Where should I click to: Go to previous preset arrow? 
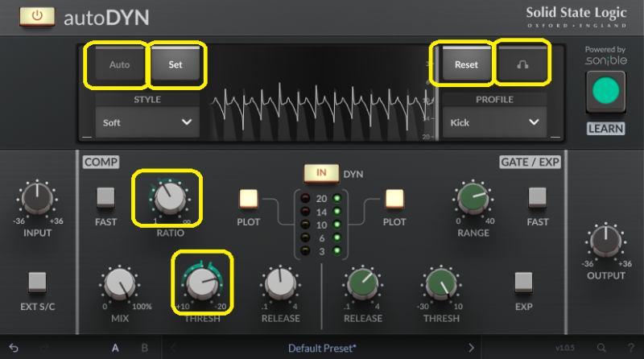[x=173, y=348]
